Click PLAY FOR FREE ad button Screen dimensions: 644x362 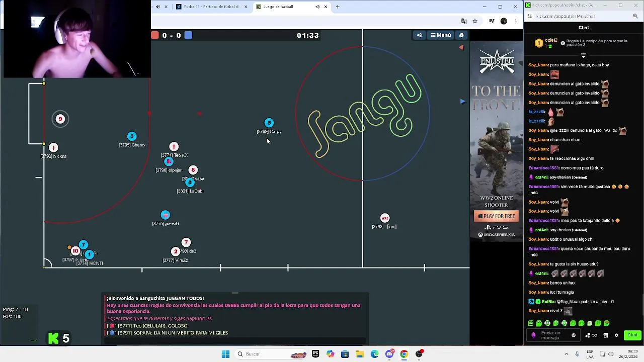click(x=497, y=216)
